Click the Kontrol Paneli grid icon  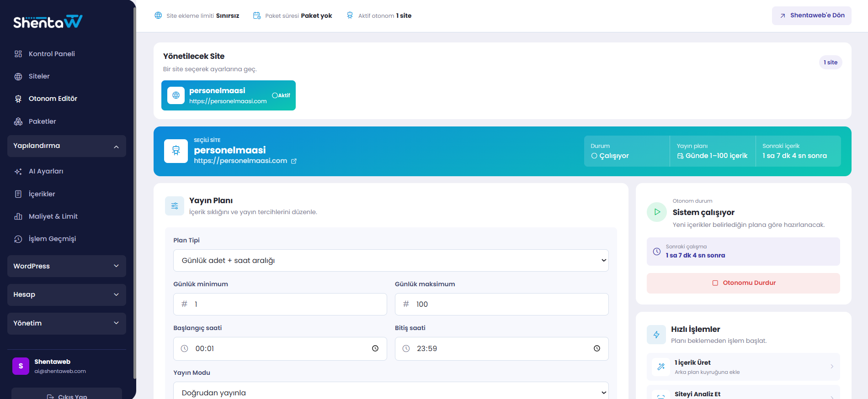point(18,54)
